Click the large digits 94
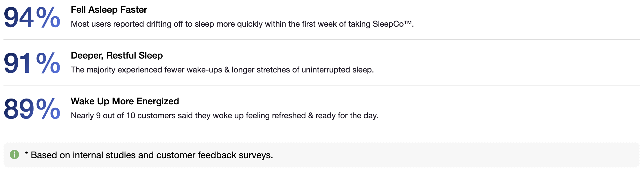 point(19,18)
